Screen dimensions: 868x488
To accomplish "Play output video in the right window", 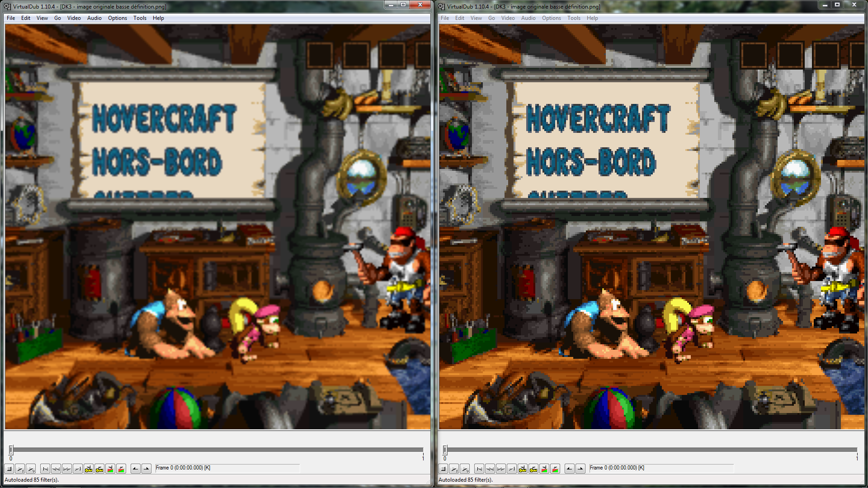I will [x=465, y=469].
